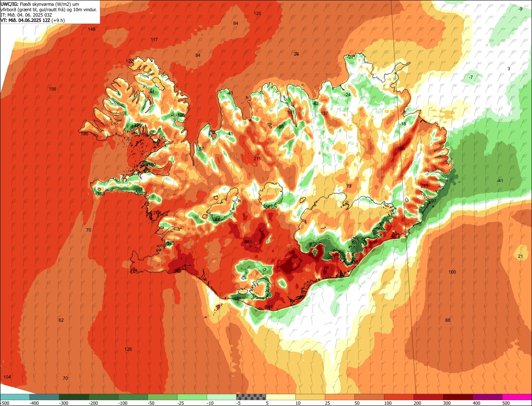Click the flux value 156 over the western ocean

[52, 89]
